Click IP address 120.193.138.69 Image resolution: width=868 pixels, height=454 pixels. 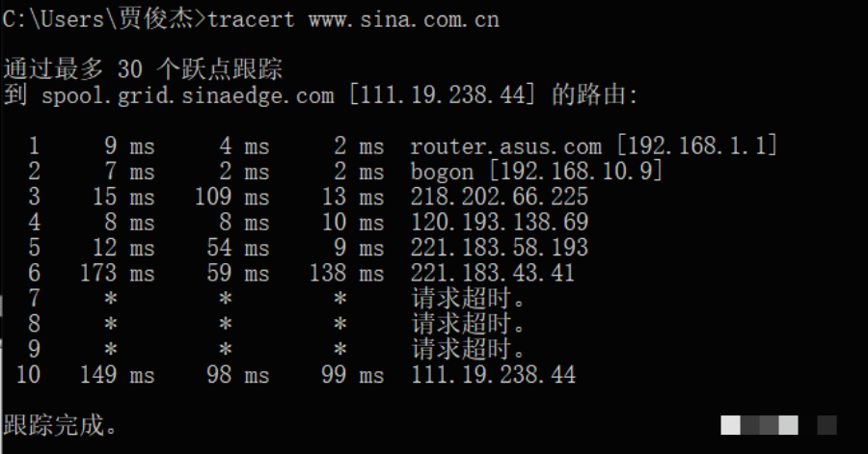499,223
